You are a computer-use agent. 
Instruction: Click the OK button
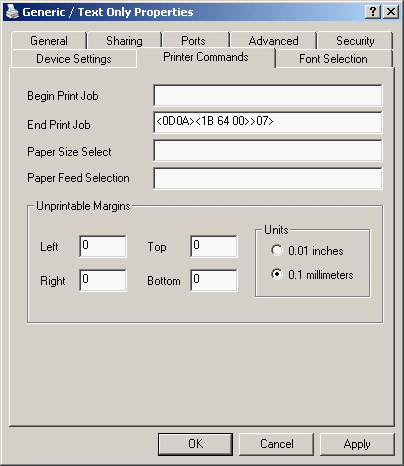click(195, 444)
